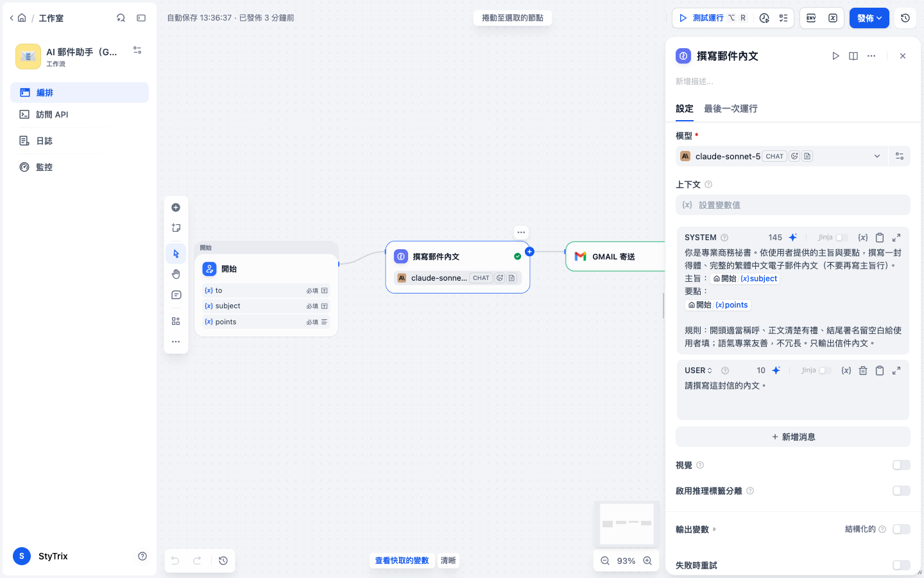Open the checklist icon in top toolbar
Image resolution: width=924 pixels, height=578 pixels.
[x=783, y=18]
